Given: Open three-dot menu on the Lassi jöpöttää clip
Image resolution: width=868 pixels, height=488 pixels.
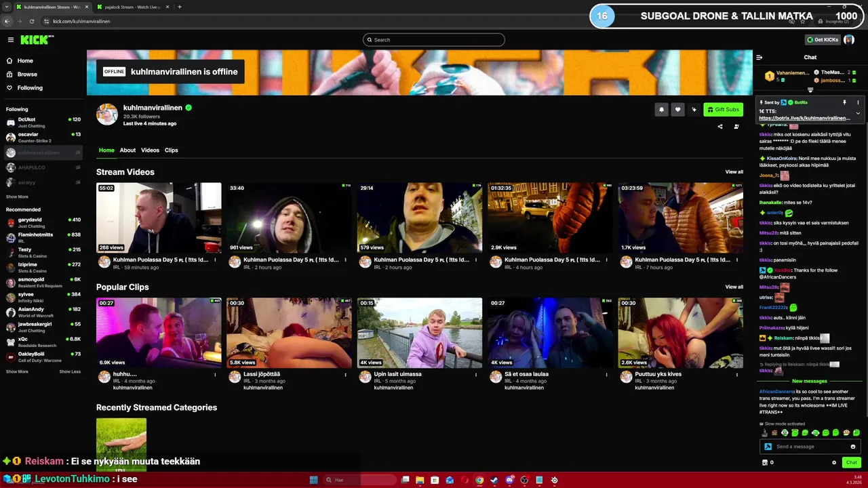Looking at the screenshot, I should 346,374.
